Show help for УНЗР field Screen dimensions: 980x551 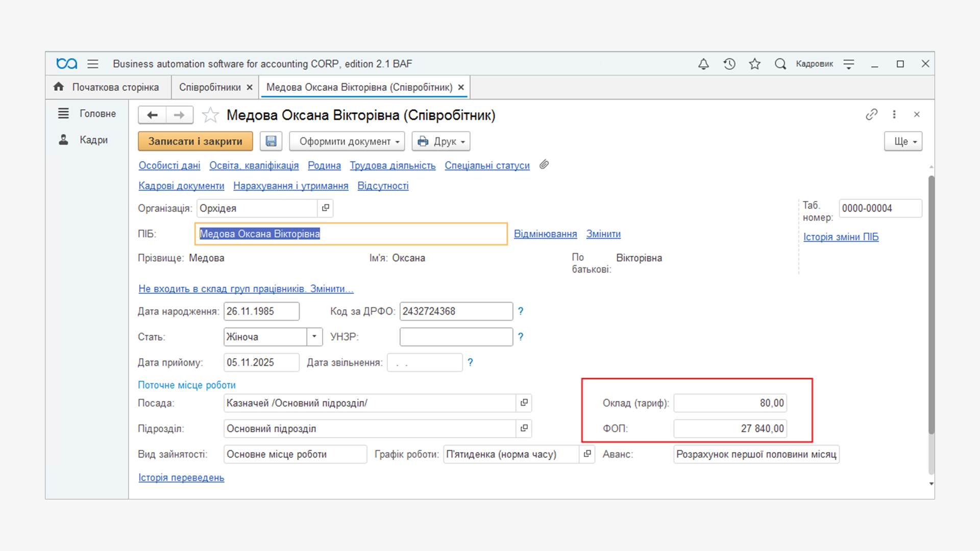(521, 336)
